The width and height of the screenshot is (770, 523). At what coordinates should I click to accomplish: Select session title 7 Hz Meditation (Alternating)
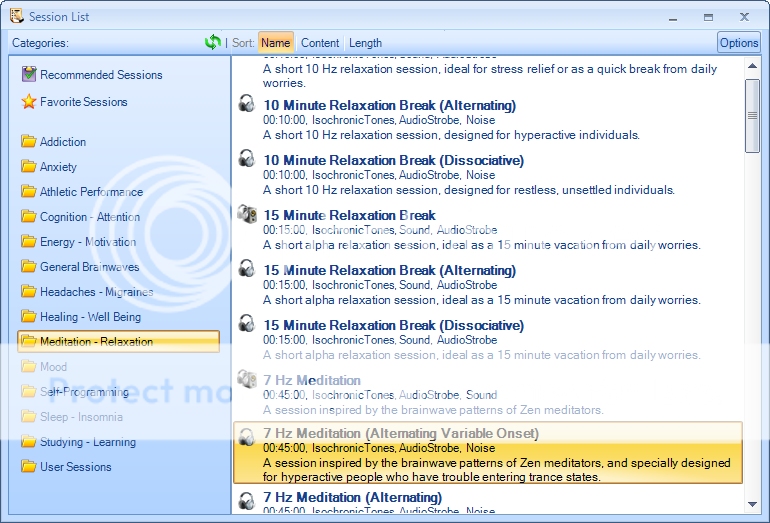353,497
